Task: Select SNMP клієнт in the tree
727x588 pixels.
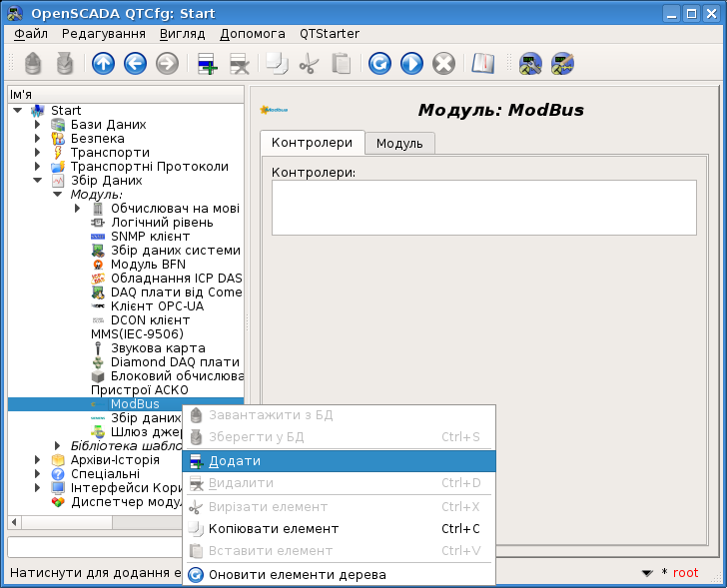Action: [150, 237]
